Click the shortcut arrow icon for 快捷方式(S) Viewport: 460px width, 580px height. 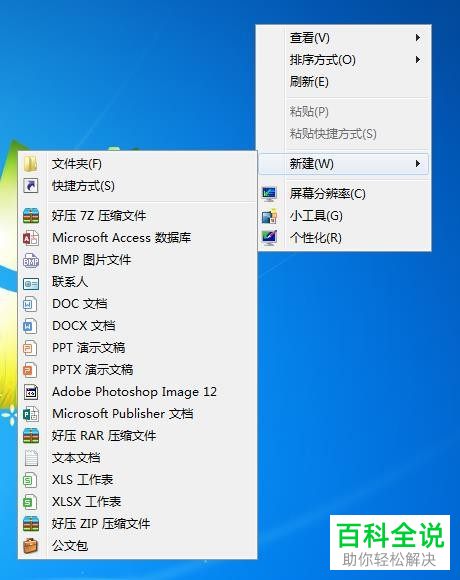[x=31, y=185]
